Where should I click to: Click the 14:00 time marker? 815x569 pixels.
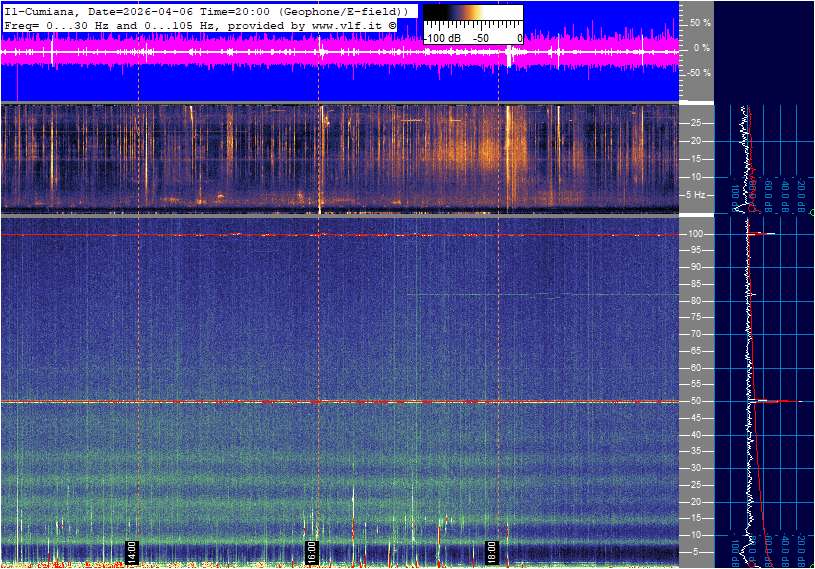[x=132, y=552]
